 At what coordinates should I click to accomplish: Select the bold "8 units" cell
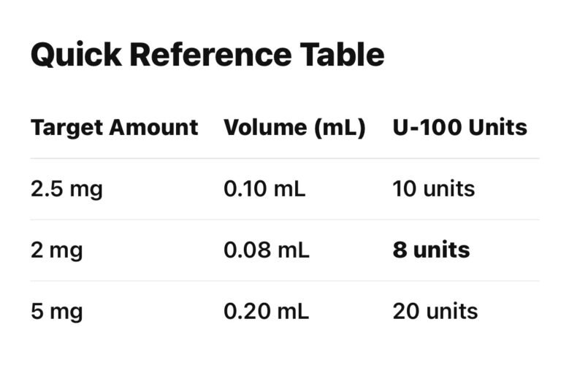click(431, 250)
